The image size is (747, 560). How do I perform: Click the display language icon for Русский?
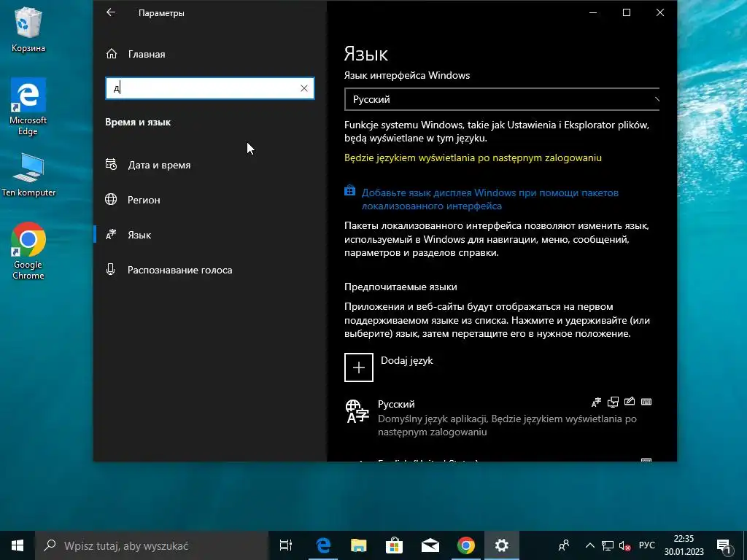pos(597,402)
